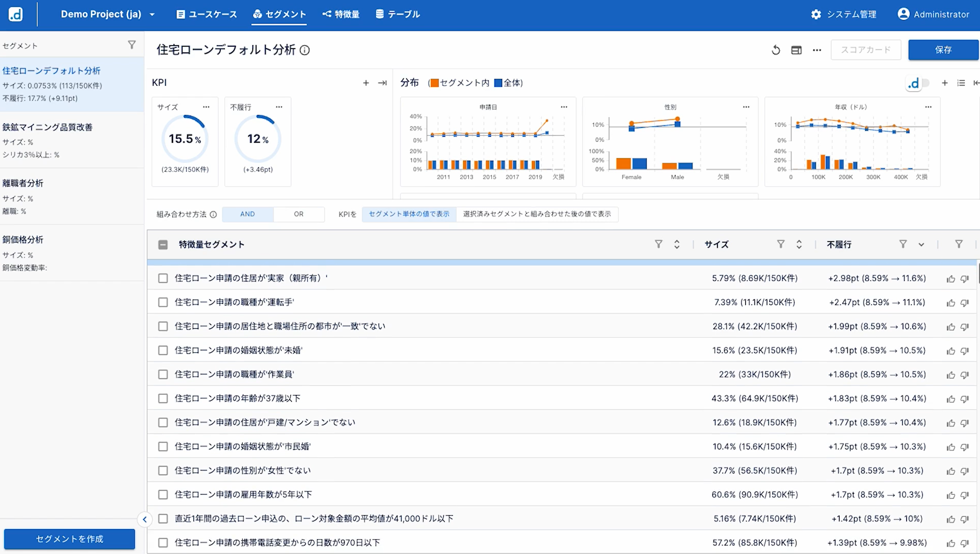Thumbs down the '運転手' row

(965, 303)
